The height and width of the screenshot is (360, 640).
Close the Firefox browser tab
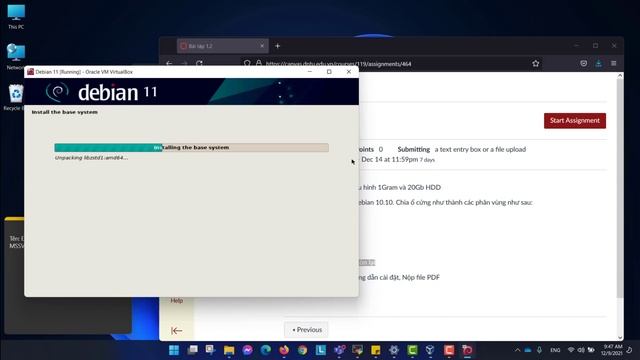(262, 46)
